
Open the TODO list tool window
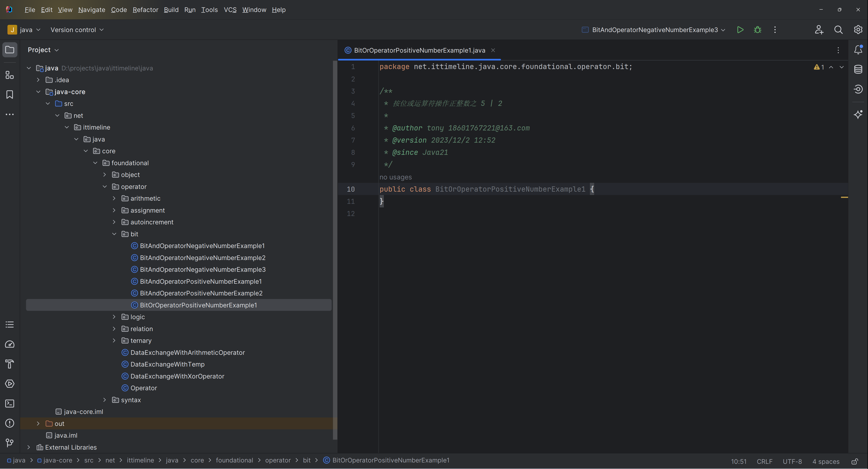point(10,325)
